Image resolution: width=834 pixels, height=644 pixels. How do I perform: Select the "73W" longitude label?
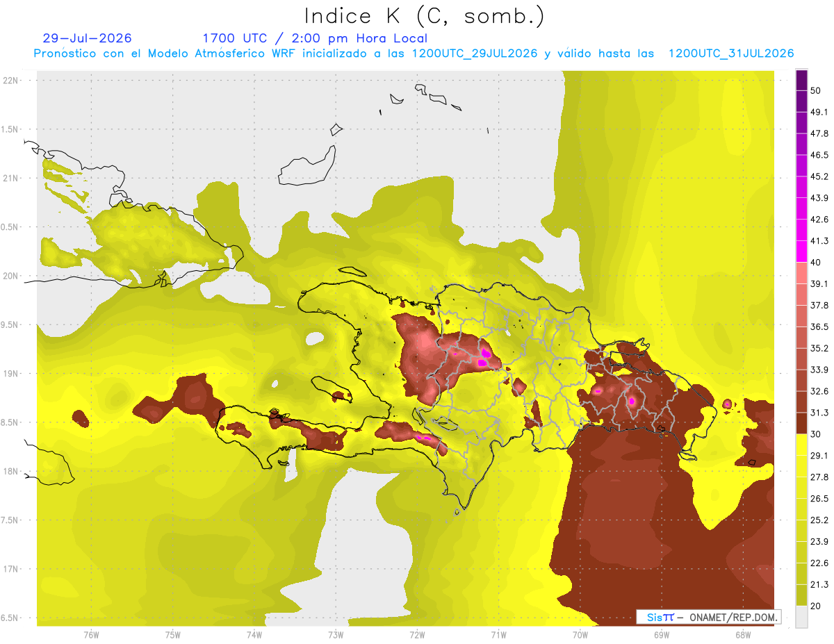[336, 634]
